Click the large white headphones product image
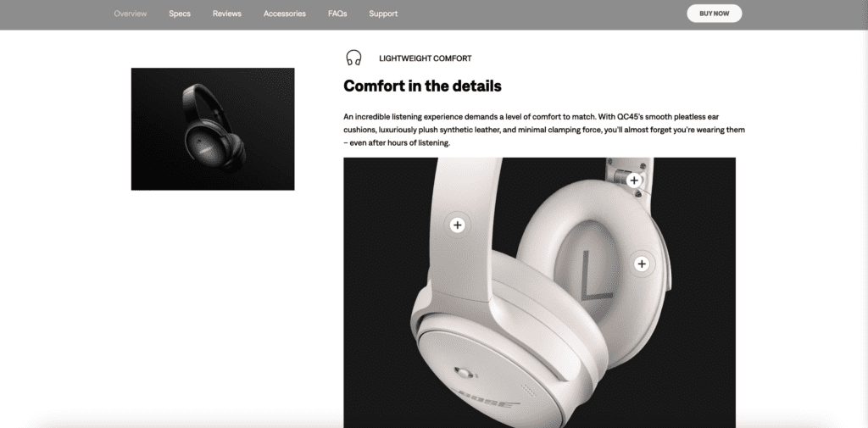Viewport: 868px width, 428px height. 539,292
